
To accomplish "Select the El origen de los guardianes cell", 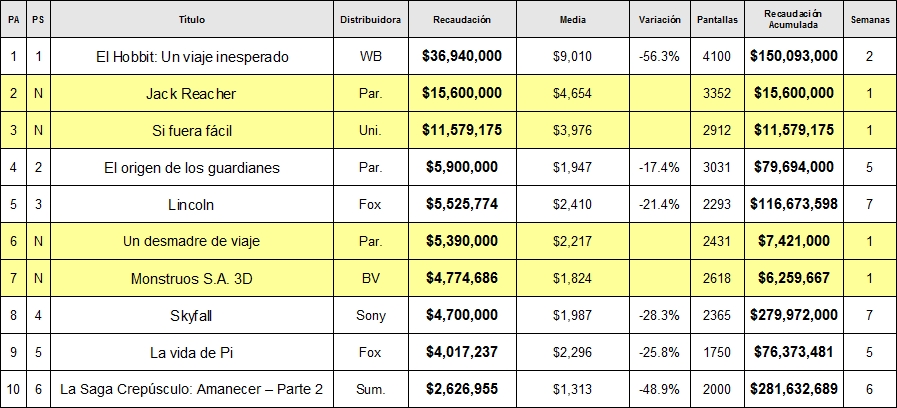I will pyautogui.click(x=192, y=168).
